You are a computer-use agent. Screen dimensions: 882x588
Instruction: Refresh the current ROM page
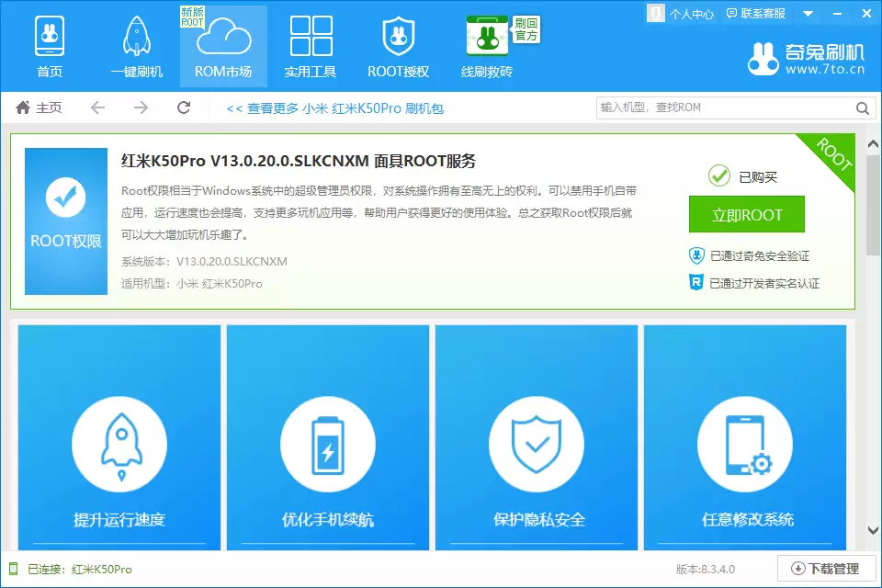click(183, 107)
